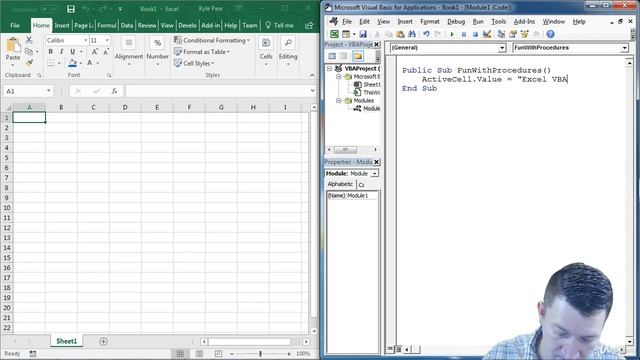Toggle Bold formatting in Excel
Screen dimensions: 640x360
click(x=50, y=52)
